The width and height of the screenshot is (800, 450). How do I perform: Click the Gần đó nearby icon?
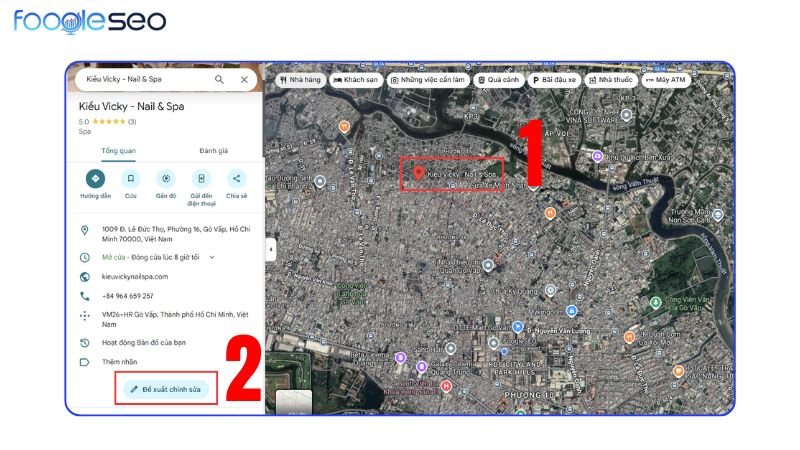166,179
